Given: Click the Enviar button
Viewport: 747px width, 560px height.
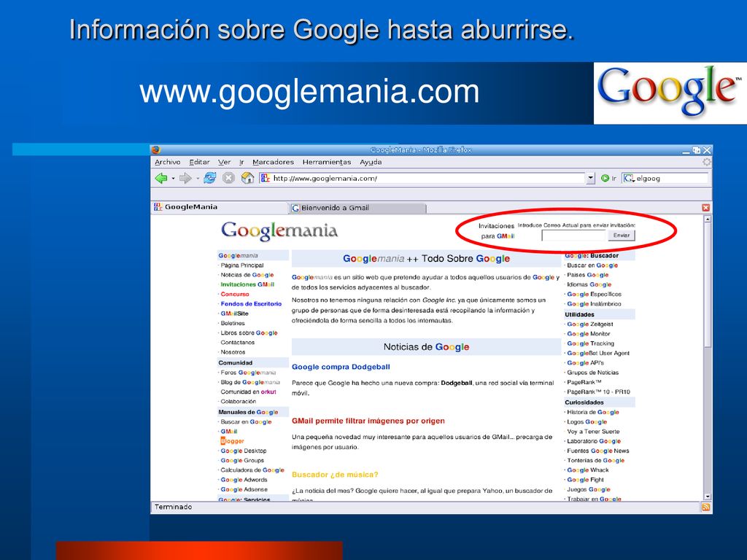Looking at the screenshot, I should (x=622, y=236).
